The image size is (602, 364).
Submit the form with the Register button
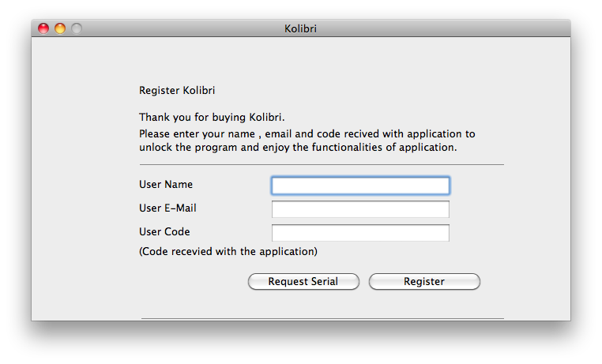[x=424, y=282]
